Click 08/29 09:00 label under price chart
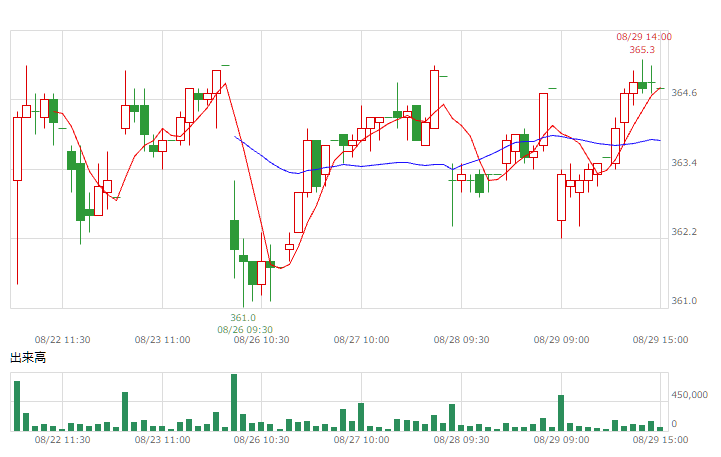 (561, 340)
